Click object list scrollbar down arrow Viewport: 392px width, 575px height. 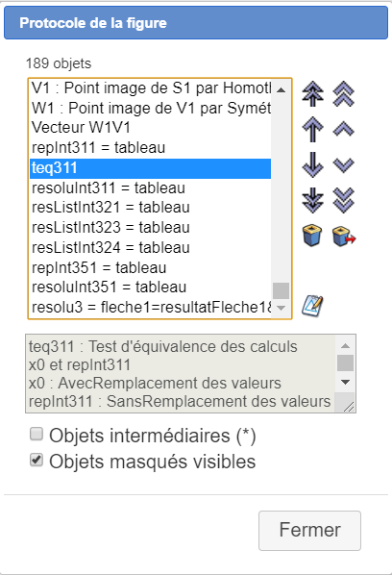pyautogui.click(x=281, y=308)
